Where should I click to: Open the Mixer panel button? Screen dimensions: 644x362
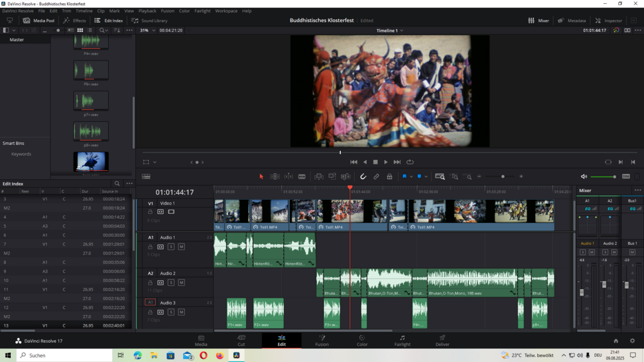(x=538, y=21)
